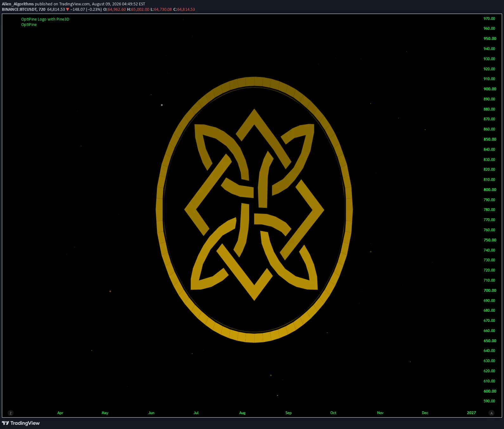Screen dimensions: 504x429
Task: Click the 950.00 price axis label
Action: pos(490,39)
